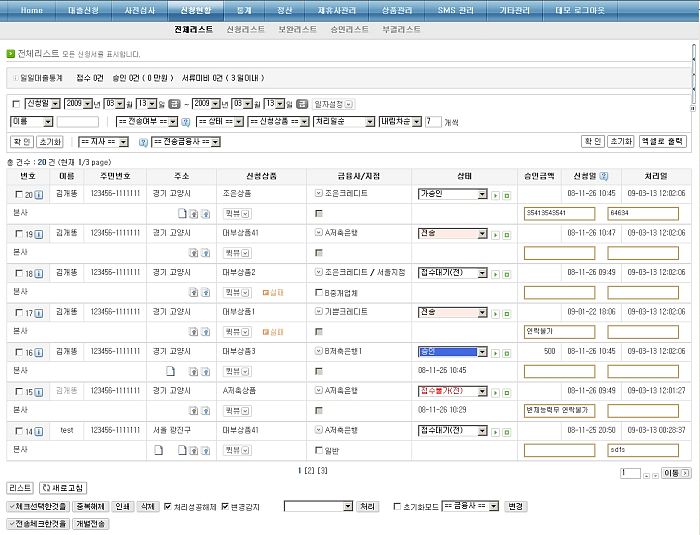Tick the checkbox for row 19
Viewport: 700px width, 535px height.
tap(17, 234)
